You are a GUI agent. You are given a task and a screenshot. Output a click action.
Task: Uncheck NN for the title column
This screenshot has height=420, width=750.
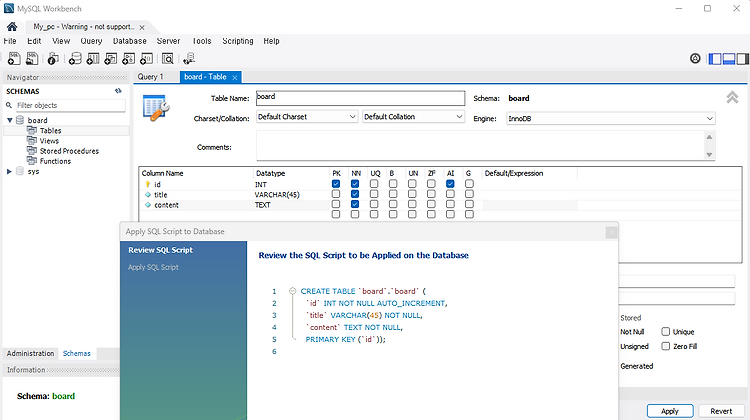pos(355,194)
